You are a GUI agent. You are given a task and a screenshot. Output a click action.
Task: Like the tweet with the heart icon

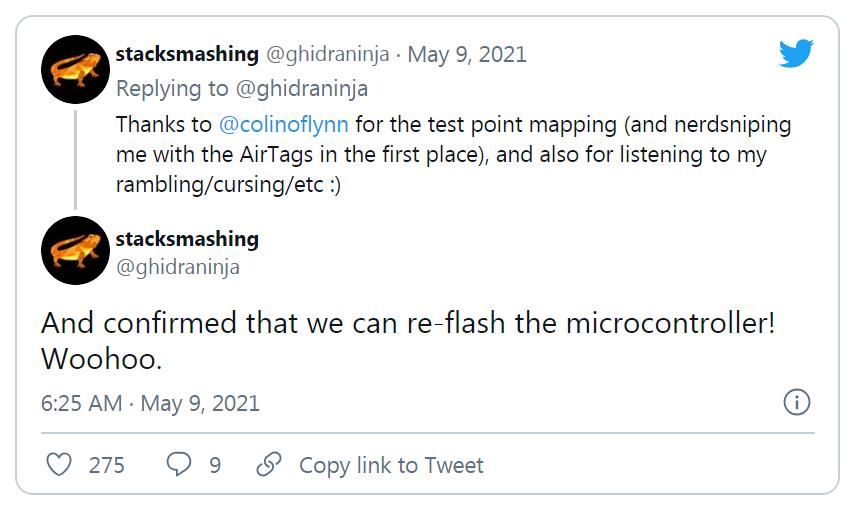tap(61, 465)
